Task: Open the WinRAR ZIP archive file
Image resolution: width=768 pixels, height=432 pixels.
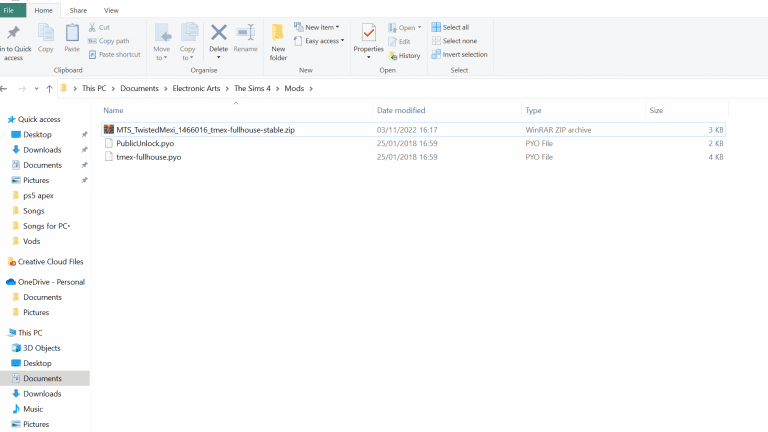Action: [x=205, y=130]
